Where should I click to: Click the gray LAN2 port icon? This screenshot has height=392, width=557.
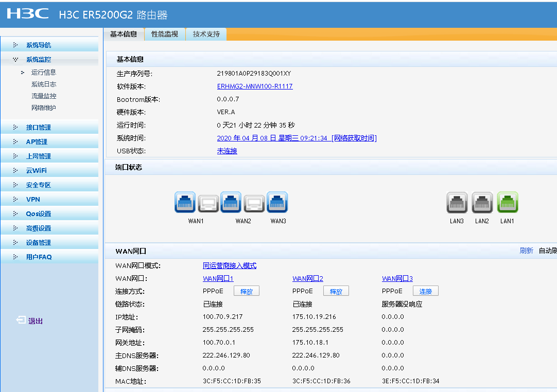coord(482,203)
